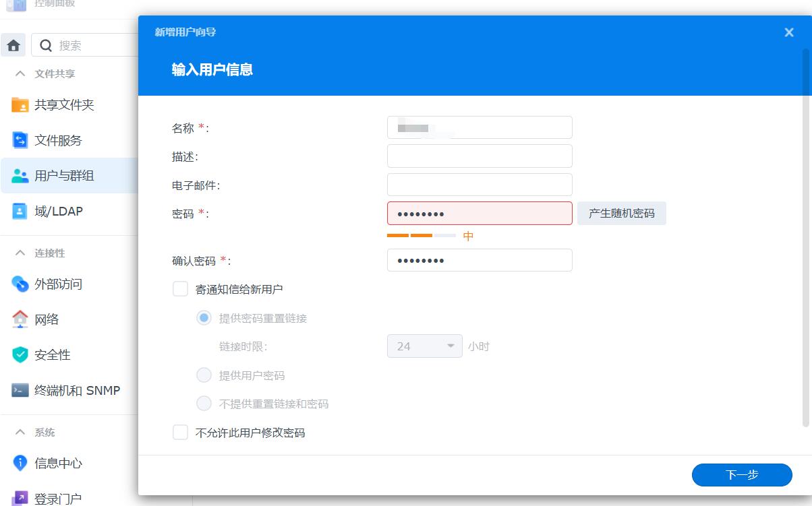Click the home icon in control panel
Image resolution: width=812 pixels, height=506 pixels.
point(13,46)
